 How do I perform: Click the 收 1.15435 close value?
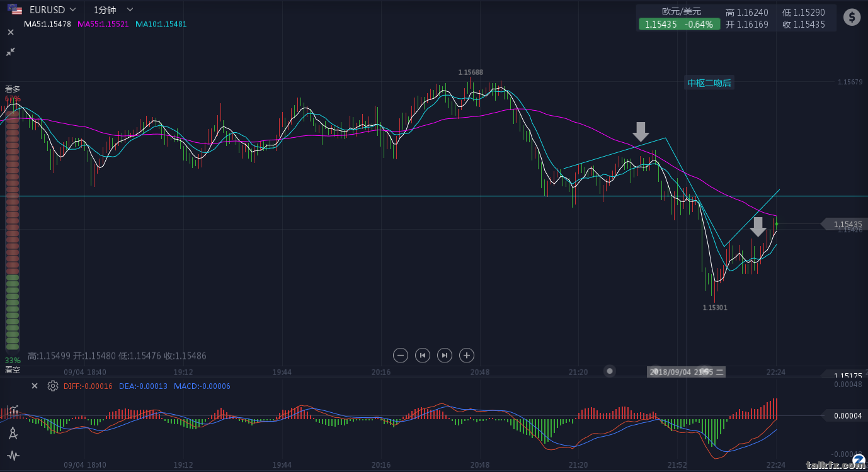pos(804,25)
